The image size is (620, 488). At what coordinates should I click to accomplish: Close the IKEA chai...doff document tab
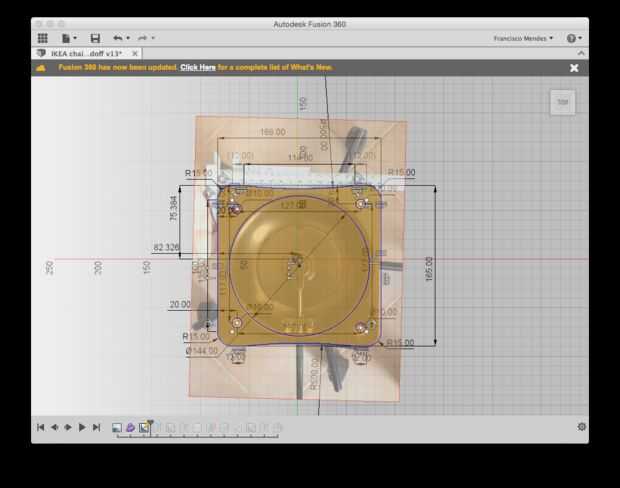coord(135,53)
